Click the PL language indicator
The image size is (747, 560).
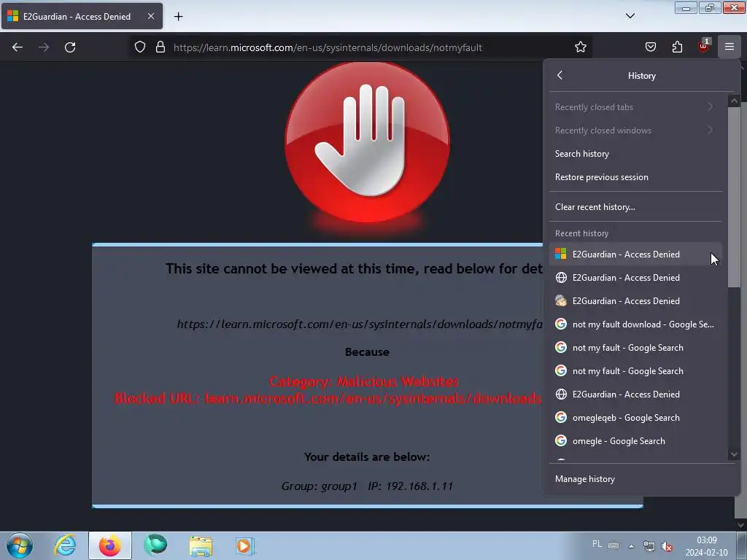click(597, 544)
